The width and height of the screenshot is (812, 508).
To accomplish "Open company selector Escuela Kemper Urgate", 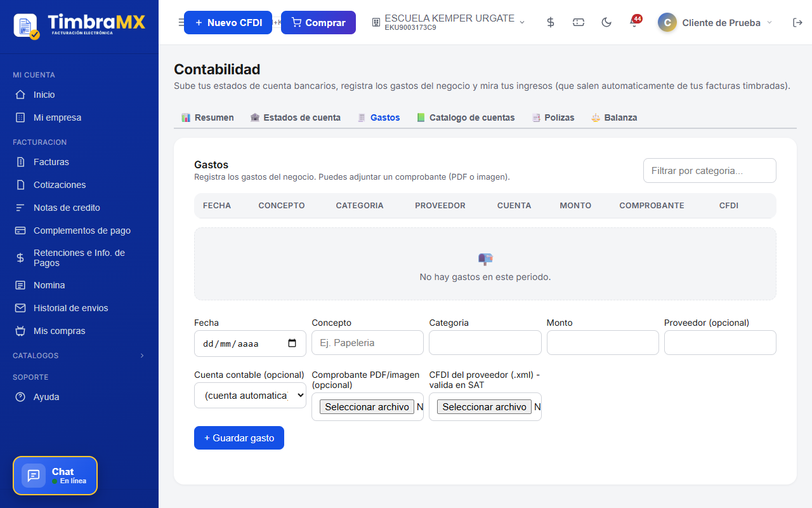I will click(449, 23).
